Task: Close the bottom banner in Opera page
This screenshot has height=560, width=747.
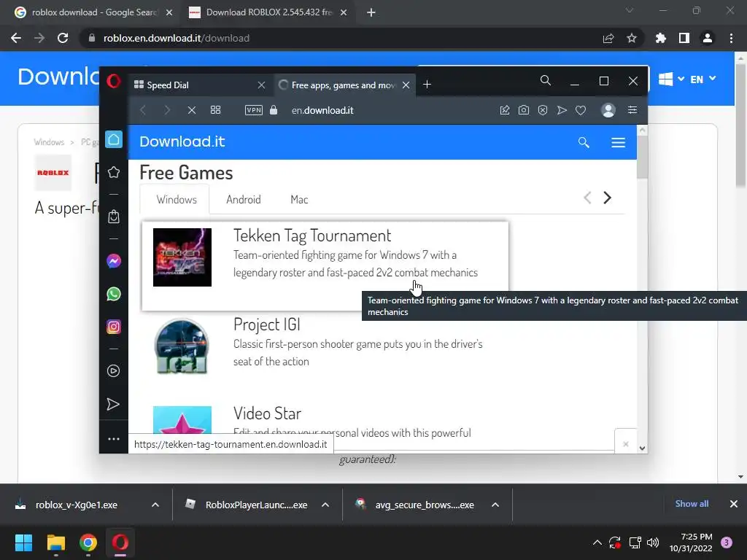Action: coord(625,444)
